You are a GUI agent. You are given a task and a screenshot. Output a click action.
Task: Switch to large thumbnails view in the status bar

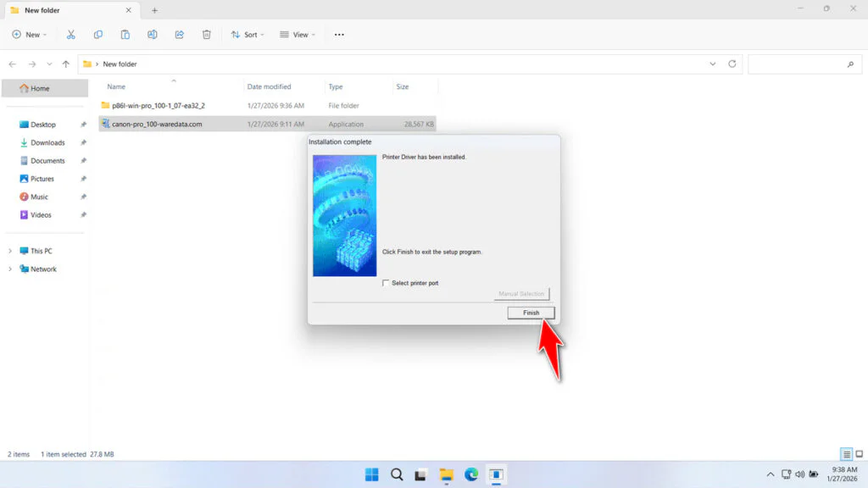[859, 454]
